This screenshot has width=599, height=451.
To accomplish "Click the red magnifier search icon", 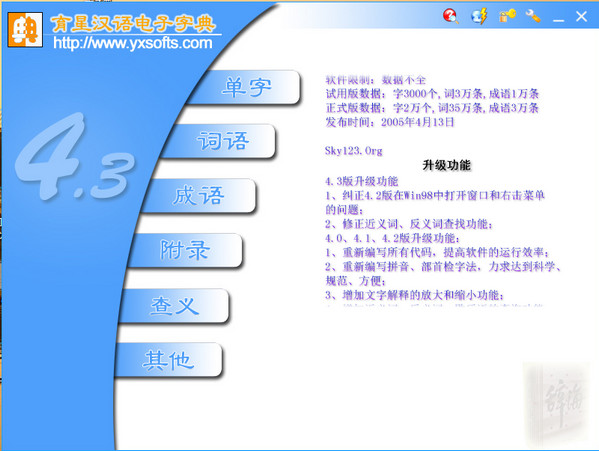I will pos(451,16).
